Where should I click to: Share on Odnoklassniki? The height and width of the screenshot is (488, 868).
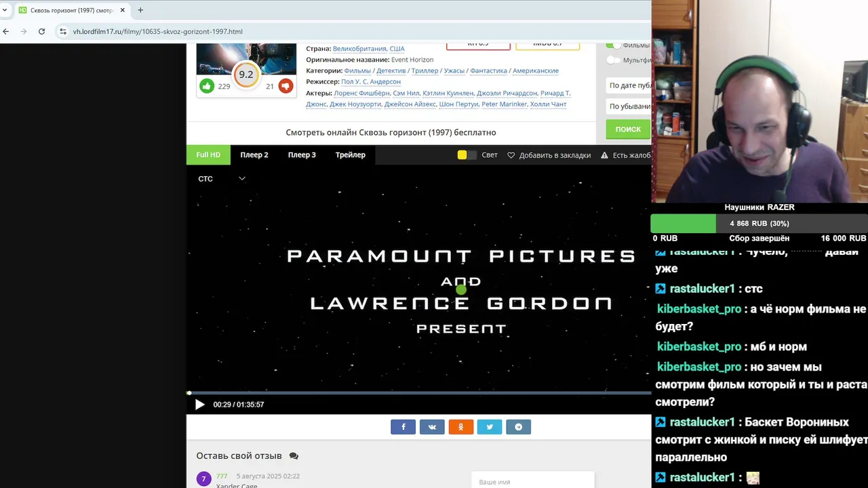(461, 427)
